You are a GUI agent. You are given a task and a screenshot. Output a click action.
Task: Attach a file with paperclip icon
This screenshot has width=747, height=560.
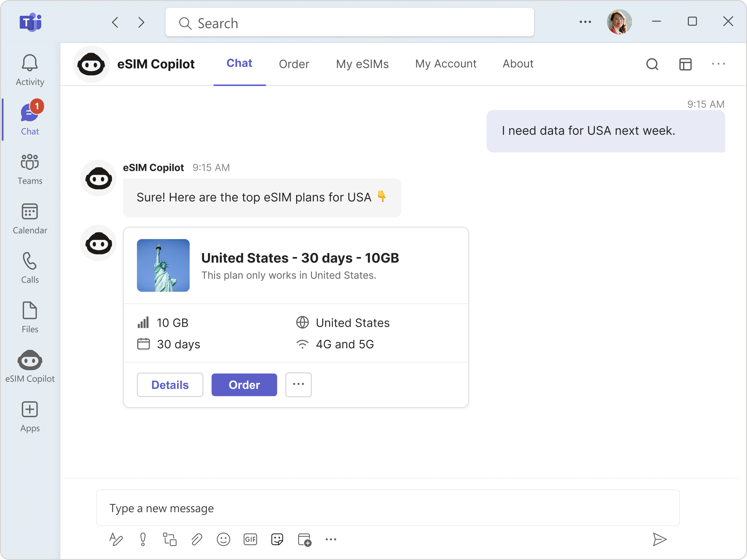(x=197, y=539)
